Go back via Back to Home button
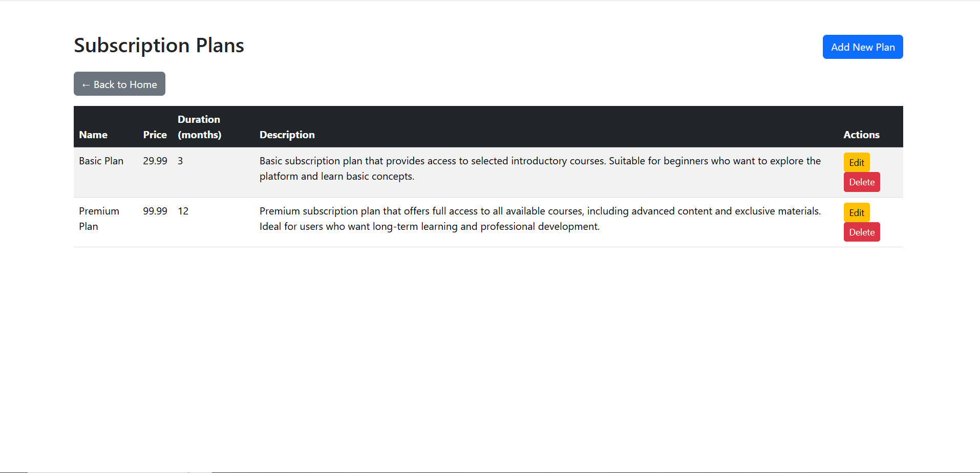980x473 pixels. click(x=119, y=84)
